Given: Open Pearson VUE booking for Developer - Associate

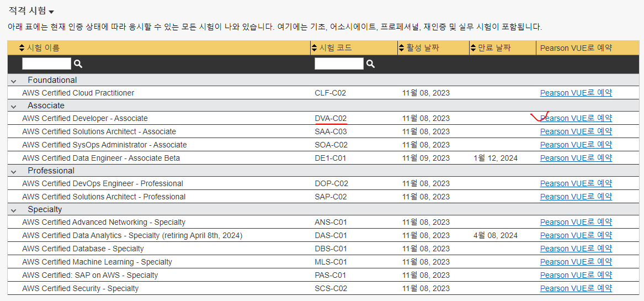Looking at the screenshot, I should (x=576, y=118).
